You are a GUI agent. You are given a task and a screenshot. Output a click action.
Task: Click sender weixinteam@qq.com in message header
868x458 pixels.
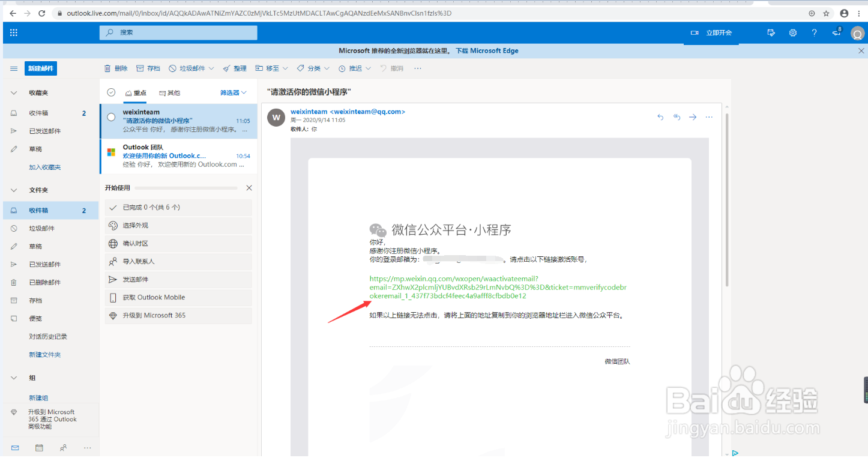point(348,112)
